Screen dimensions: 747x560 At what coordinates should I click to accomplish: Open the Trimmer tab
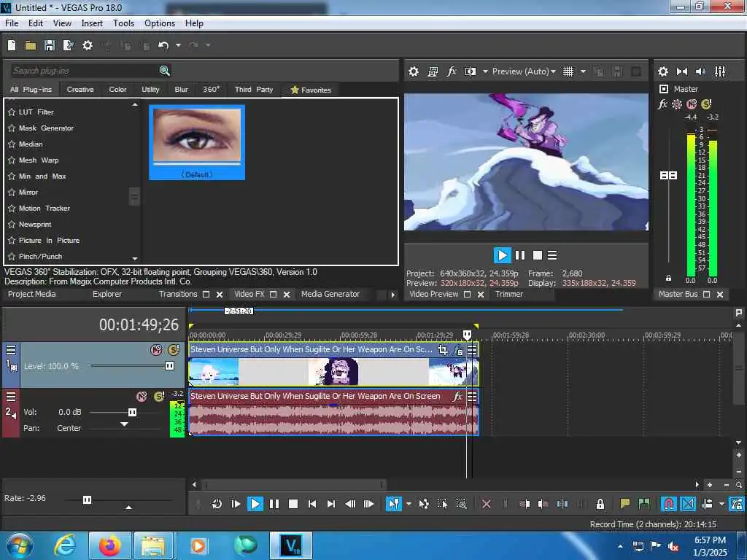coord(508,295)
